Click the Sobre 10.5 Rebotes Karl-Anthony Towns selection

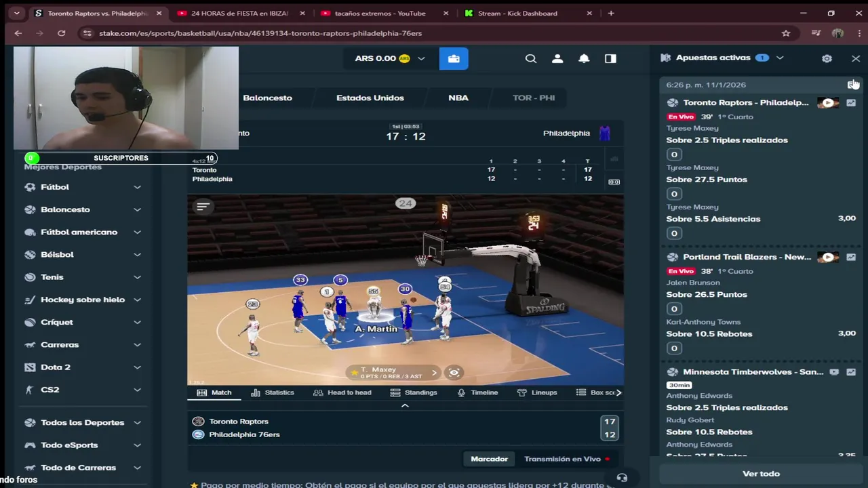(x=709, y=334)
